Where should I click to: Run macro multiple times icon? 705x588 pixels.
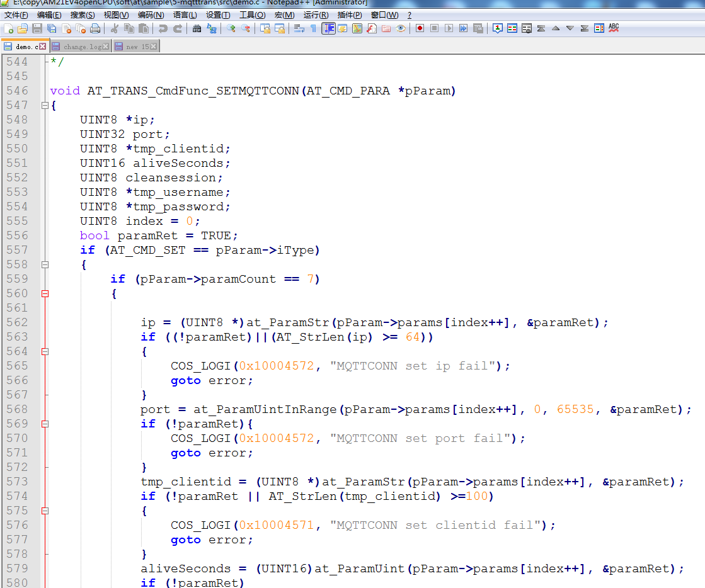463,28
